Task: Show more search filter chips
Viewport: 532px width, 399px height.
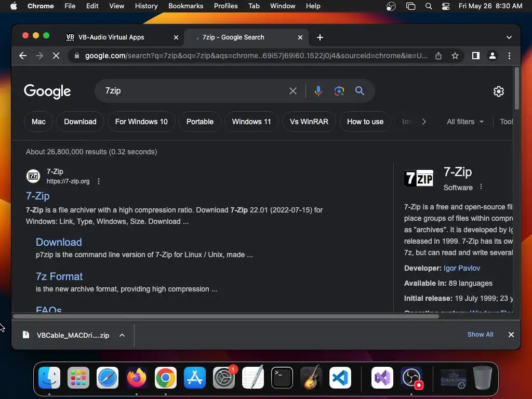Action: 424,122
